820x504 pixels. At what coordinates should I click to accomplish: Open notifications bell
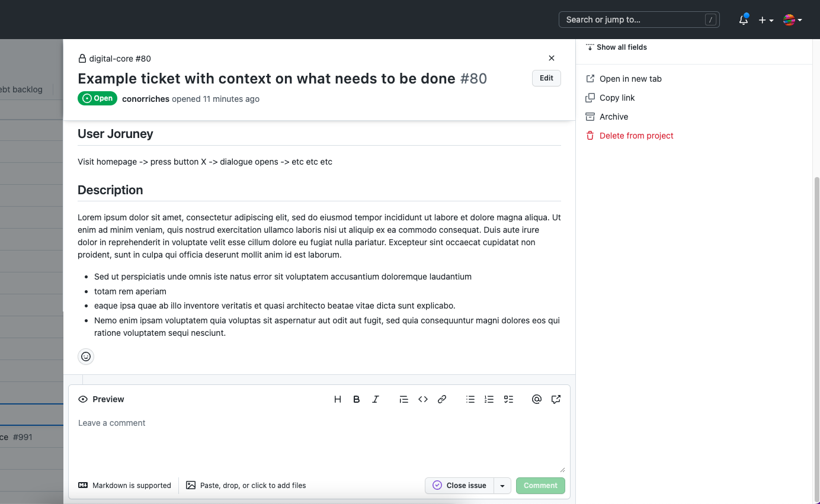[744, 20]
